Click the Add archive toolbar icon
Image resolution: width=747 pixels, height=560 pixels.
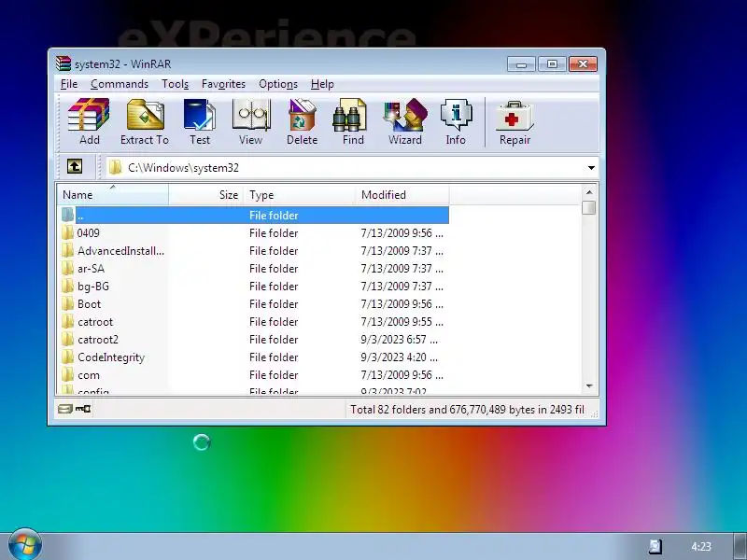tap(89, 115)
